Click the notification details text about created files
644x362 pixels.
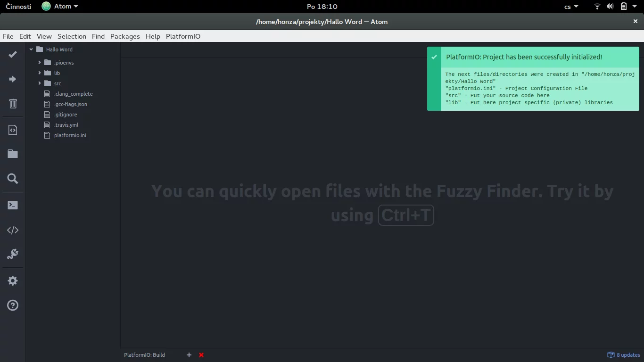[540, 88]
